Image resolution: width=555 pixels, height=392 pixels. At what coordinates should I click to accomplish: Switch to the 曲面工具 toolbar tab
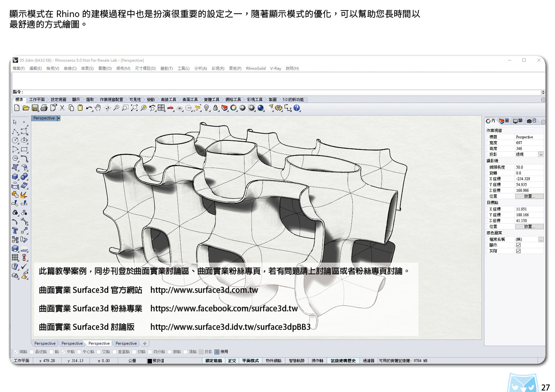point(190,100)
